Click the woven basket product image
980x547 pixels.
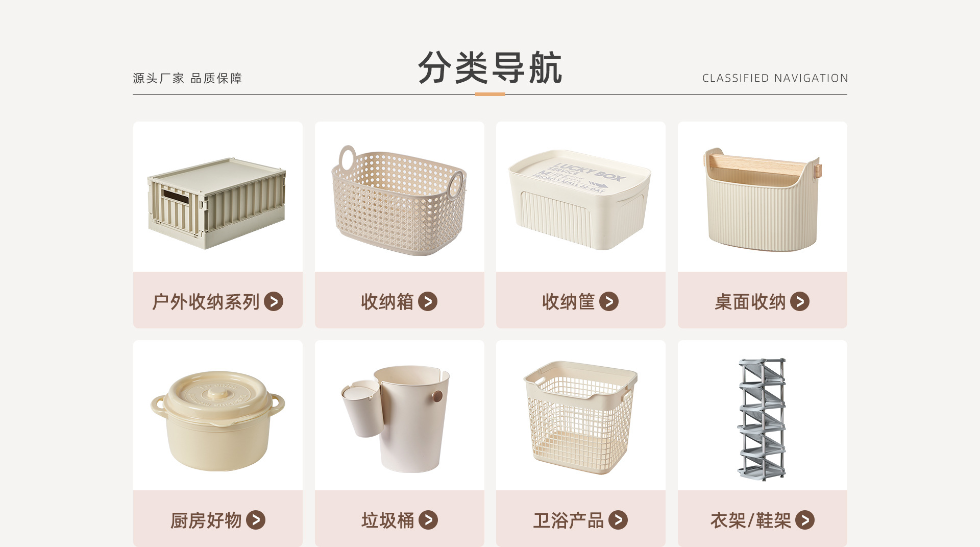click(399, 200)
